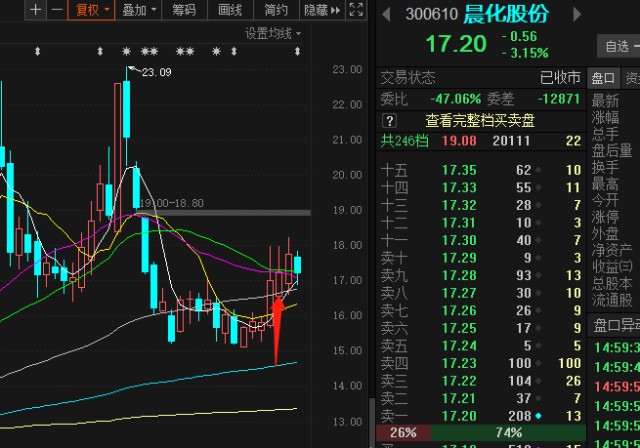Viewport: 640px width, 448px height.
Task: Click the 74% sell ratio bar
Action: tap(508, 432)
